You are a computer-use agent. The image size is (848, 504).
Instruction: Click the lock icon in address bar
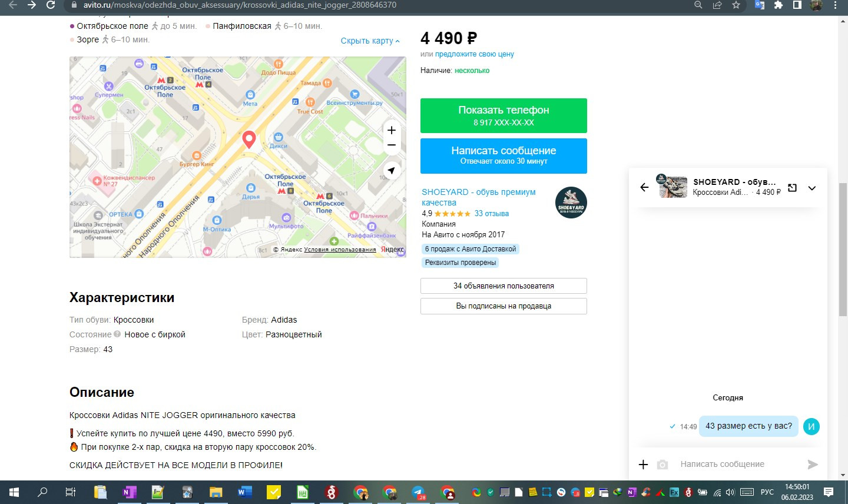[74, 5]
